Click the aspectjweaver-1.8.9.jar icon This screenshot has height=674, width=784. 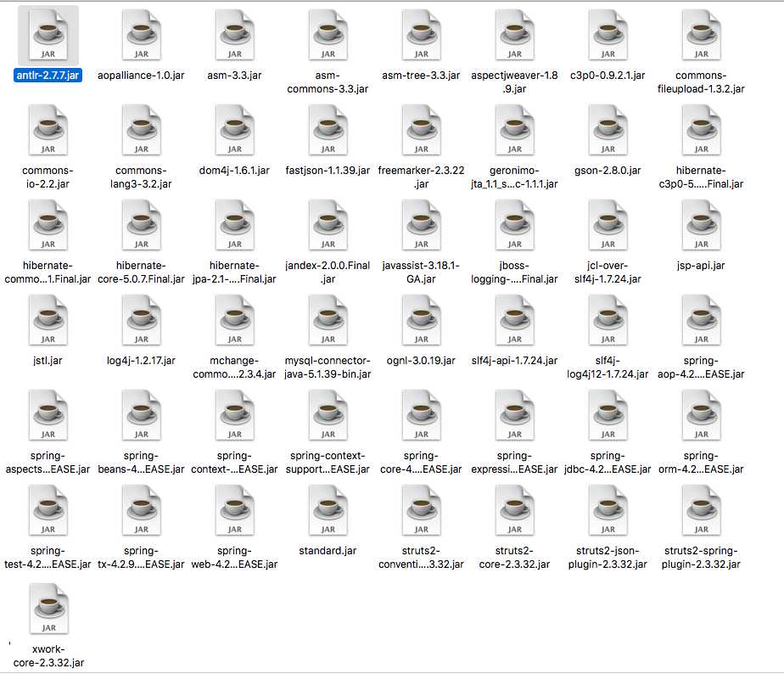pyautogui.click(x=514, y=36)
